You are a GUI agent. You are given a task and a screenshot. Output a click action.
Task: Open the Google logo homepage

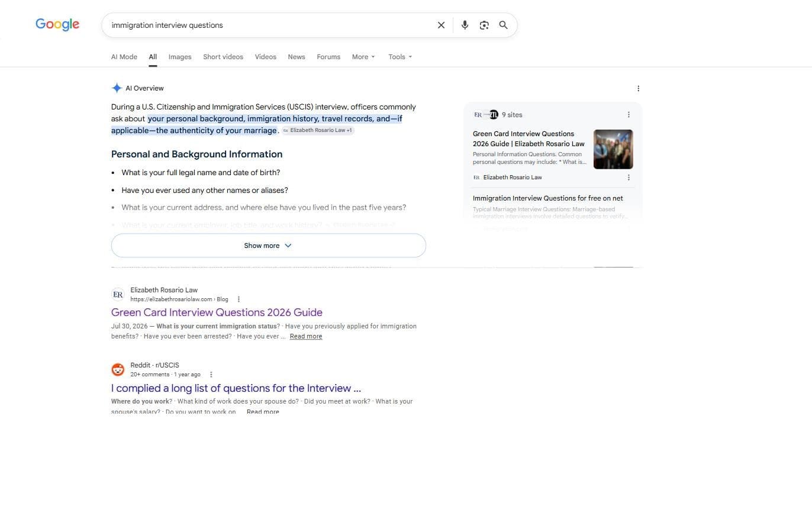(x=57, y=24)
